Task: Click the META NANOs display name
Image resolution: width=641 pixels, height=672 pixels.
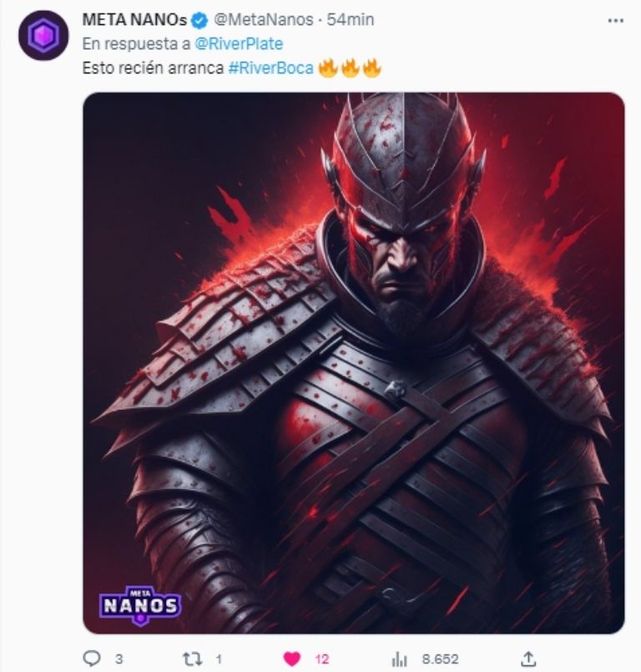Action: 135,20
